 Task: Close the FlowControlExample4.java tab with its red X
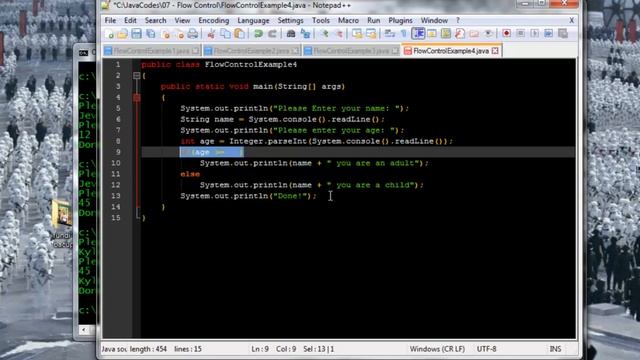point(495,51)
